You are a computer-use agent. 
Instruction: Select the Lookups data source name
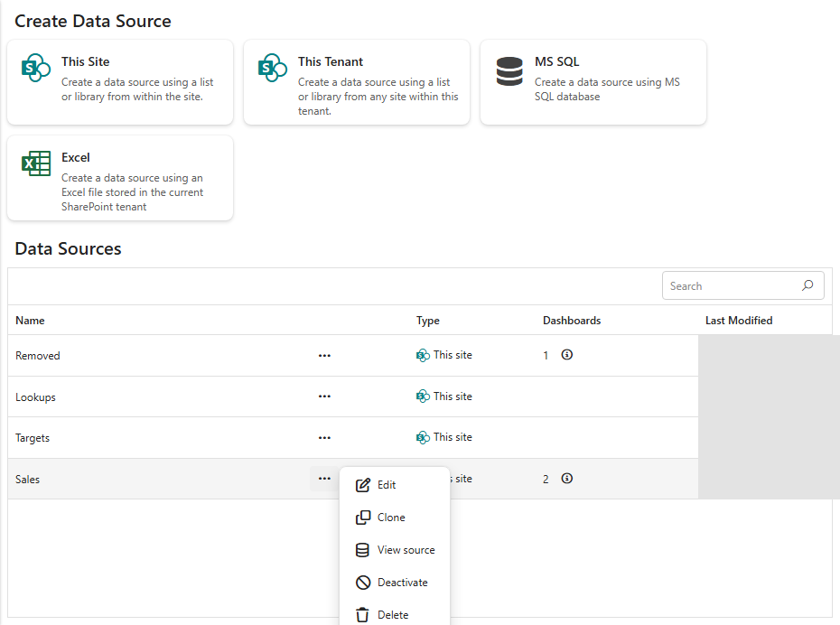coord(35,396)
